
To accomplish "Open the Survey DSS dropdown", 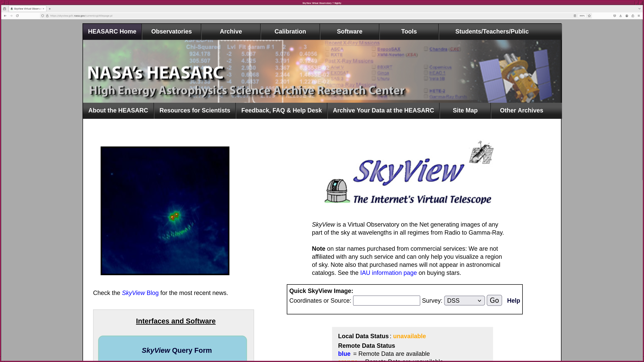I will pos(464,300).
